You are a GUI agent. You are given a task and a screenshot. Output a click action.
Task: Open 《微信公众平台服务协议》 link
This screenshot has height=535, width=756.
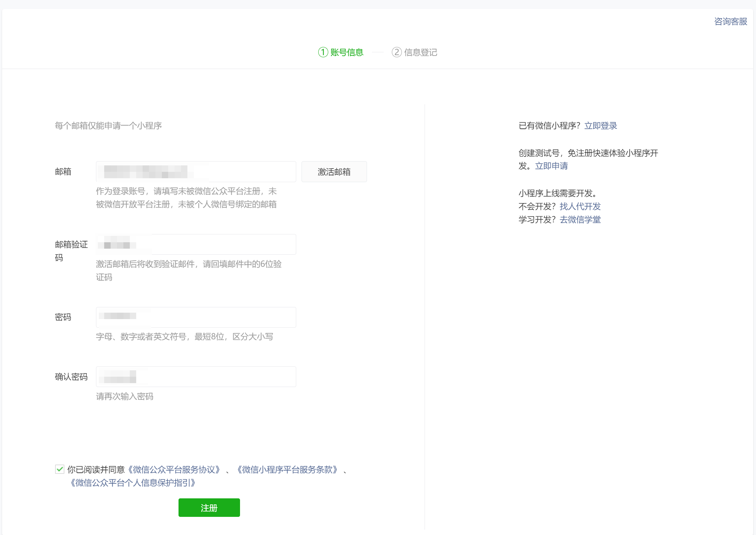pyautogui.click(x=174, y=470)
